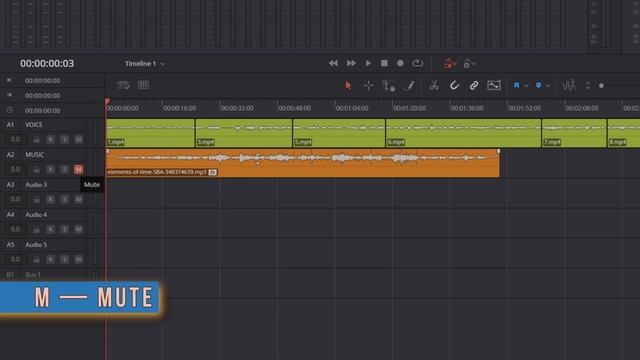
Task: Click the blue marker icon
Action: [538, 85]
